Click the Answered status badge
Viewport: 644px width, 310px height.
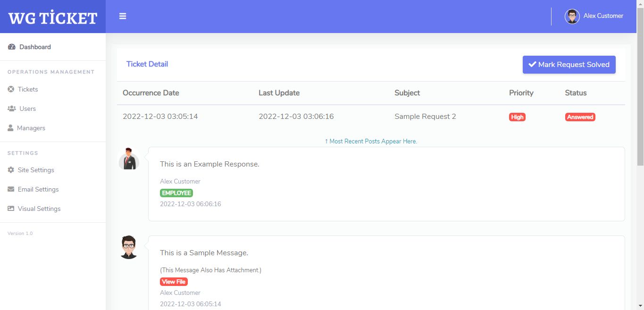pyautogui.click(x=580, y=117)
